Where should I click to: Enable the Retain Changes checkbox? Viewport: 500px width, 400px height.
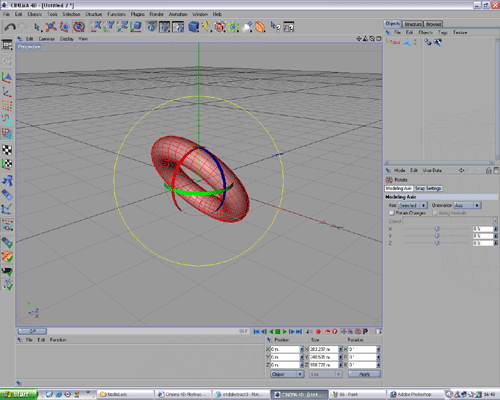click(x=392, y=213)
